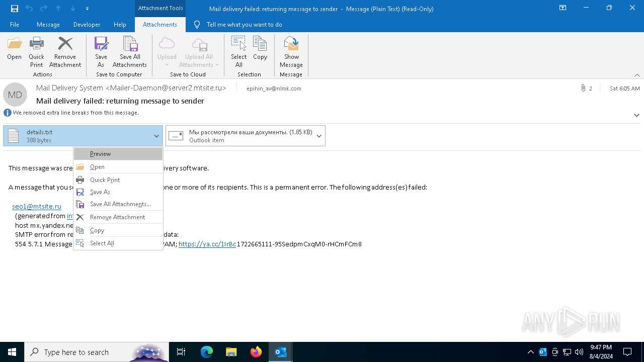The height and width of the screenshot is (362, 644).
Task: Click the taskbar search box
Action: click(97, 352)
